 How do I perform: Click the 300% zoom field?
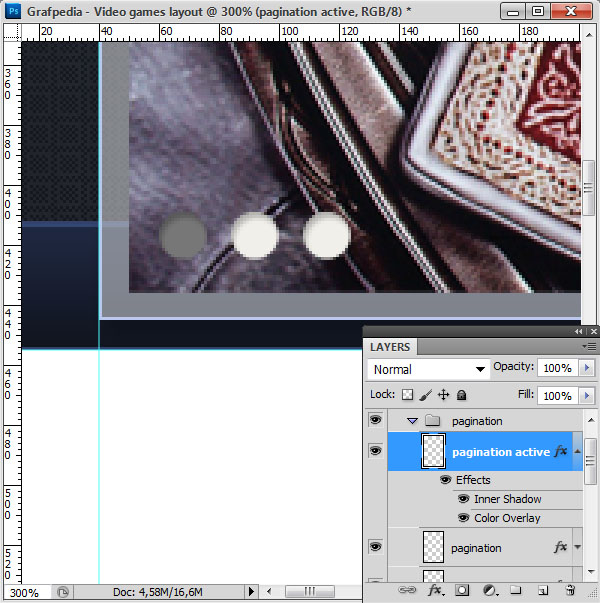coord(26,592)
